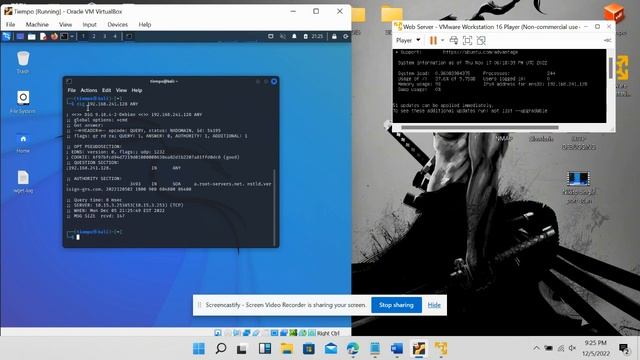Screen dimensions: 640x360
Task: Open VirtualBox File menu
Action: coord(11,24)
